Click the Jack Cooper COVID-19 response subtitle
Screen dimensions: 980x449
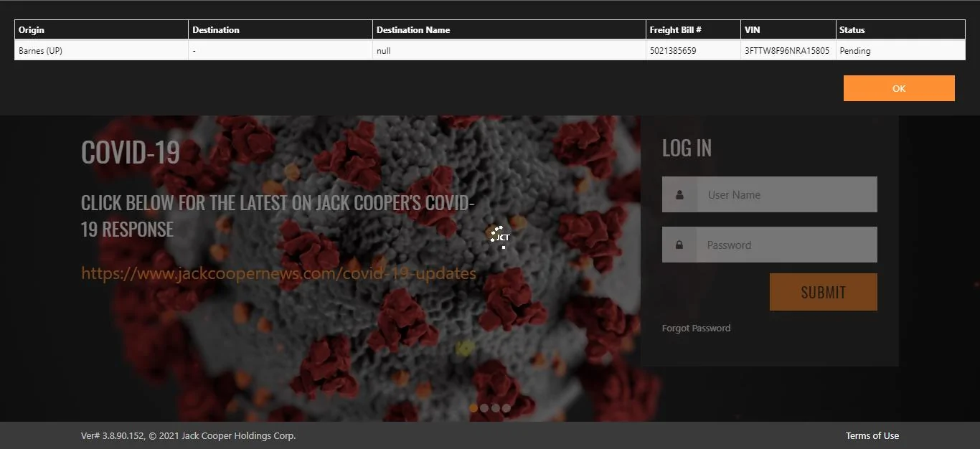(278, 216)
